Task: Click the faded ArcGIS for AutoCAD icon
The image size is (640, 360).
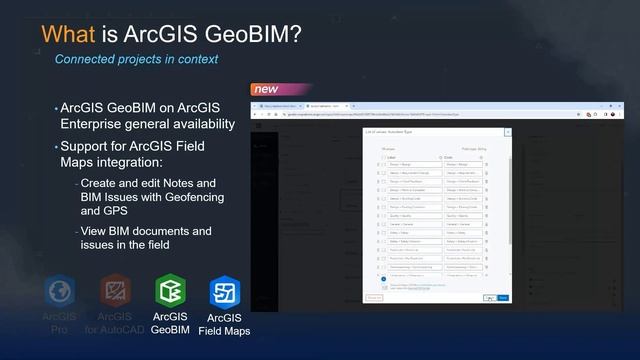Action: click(x=116, y=290)
